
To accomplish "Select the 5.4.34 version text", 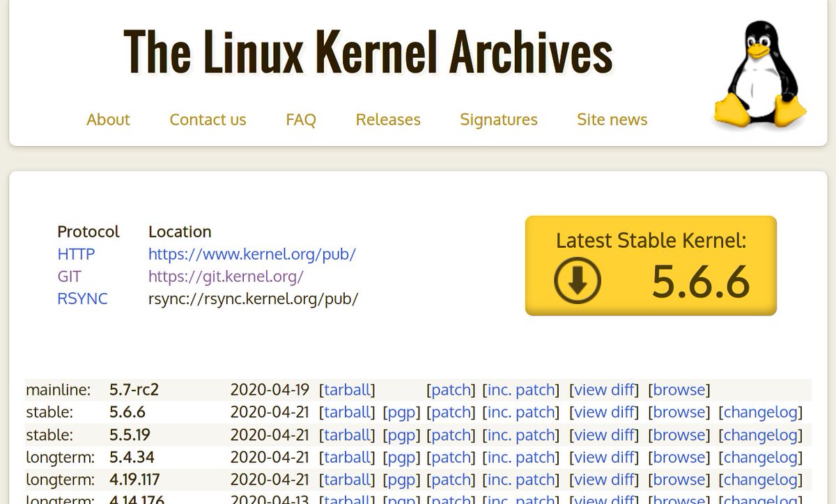I will (x=132, y=457).
